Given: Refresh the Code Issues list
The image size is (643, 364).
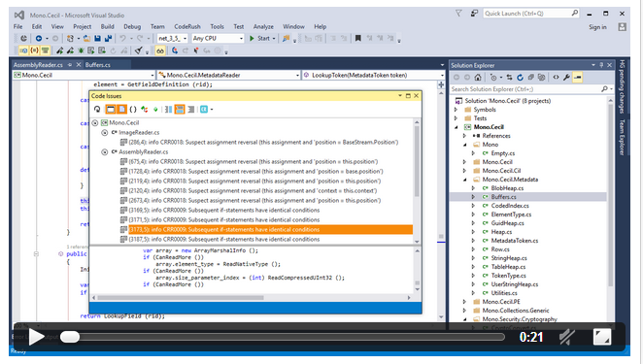Looking at the screenshot, I should click(x=97, y=109).
